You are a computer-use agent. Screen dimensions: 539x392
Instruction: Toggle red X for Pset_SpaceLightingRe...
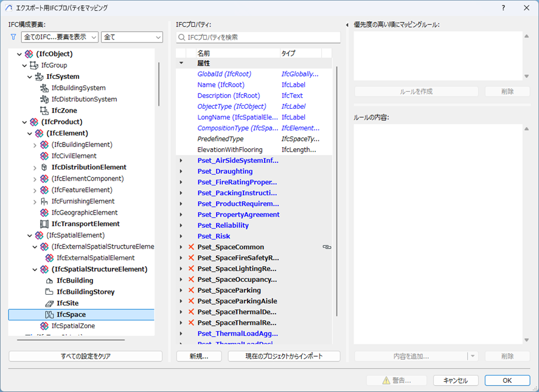tap(191, 268)
